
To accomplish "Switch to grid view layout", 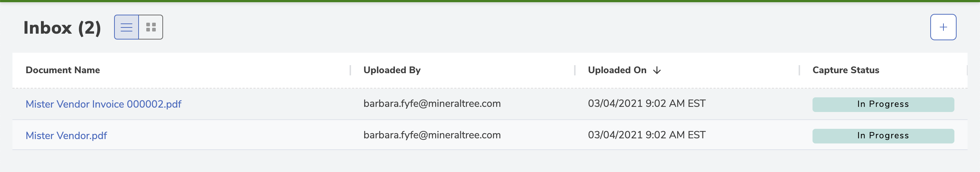I will click(151, 27).
